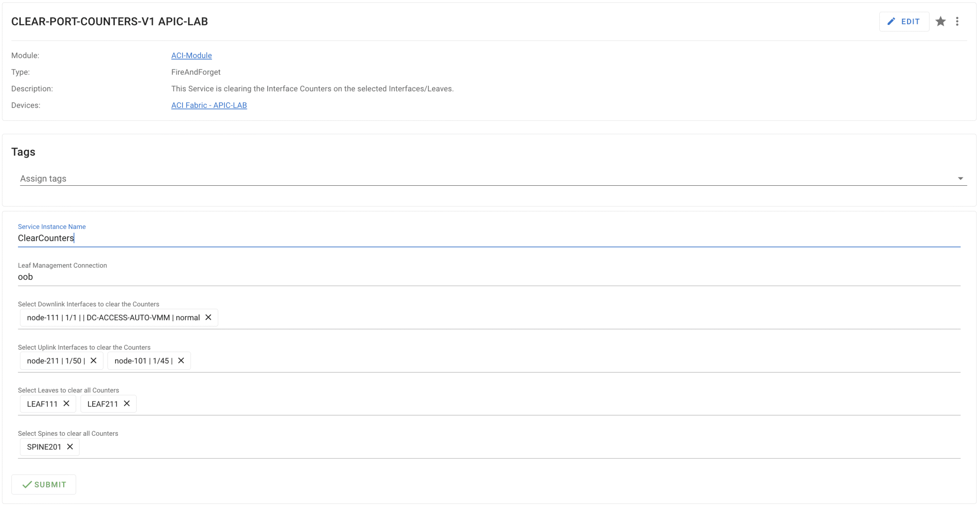Open the Select Downlink Interfaces selector
Screen dimensions: 980x507
[536, 318]
